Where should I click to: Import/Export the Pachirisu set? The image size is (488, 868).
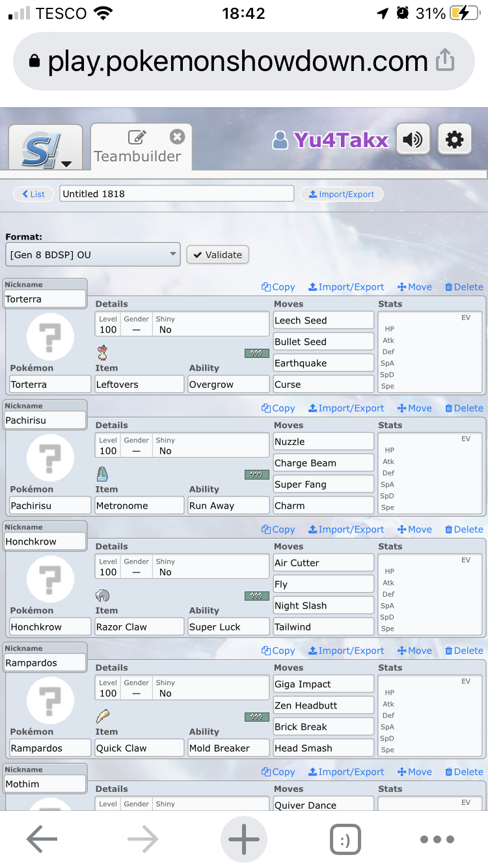(x=346, y=408)
